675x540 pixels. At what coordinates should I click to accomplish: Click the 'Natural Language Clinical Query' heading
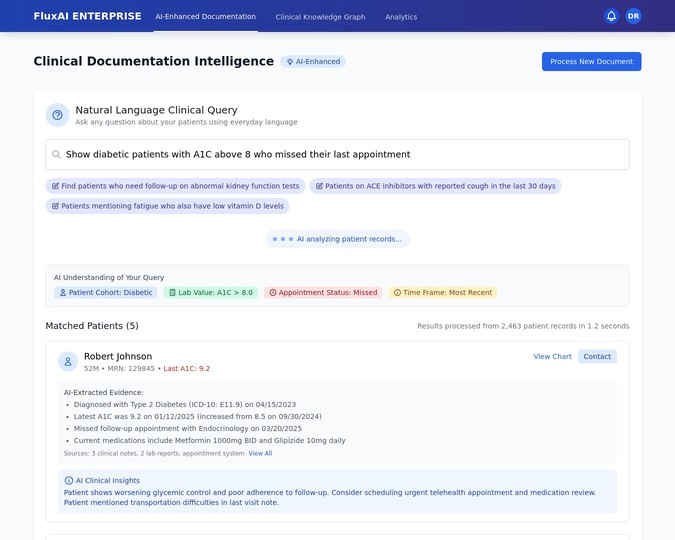[156, 110]
